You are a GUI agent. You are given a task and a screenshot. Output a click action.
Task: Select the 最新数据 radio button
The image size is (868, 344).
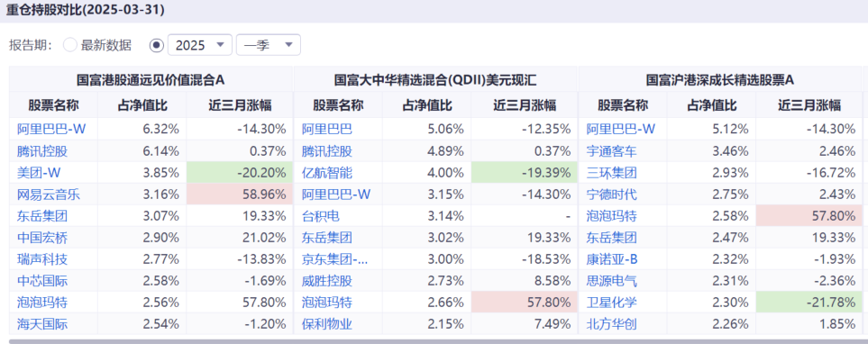click(x=70, y=45)
